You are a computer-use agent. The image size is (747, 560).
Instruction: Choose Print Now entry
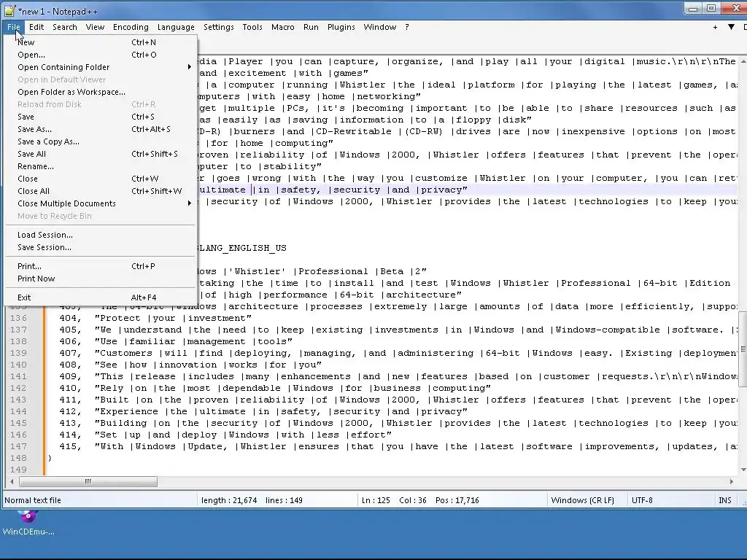coord(101,279)
